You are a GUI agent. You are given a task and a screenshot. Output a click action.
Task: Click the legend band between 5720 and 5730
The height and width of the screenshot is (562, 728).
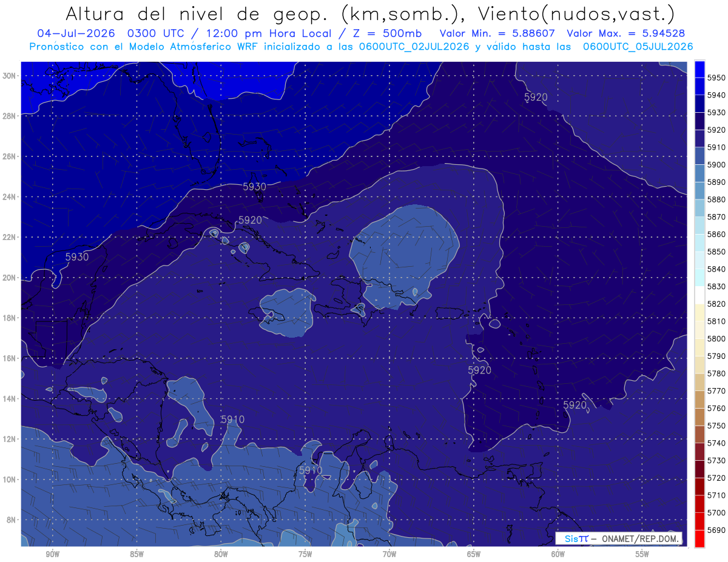(x=699, y=469)
